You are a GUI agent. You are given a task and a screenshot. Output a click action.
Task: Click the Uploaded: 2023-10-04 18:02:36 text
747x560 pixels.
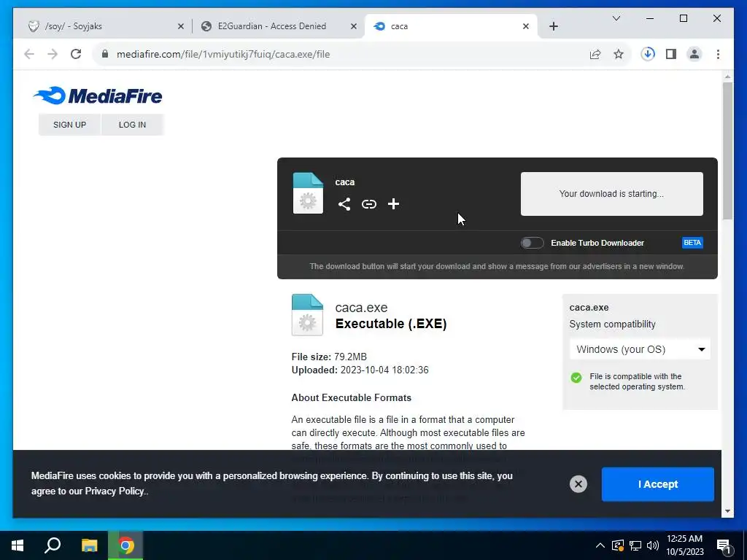click(360, 370)
